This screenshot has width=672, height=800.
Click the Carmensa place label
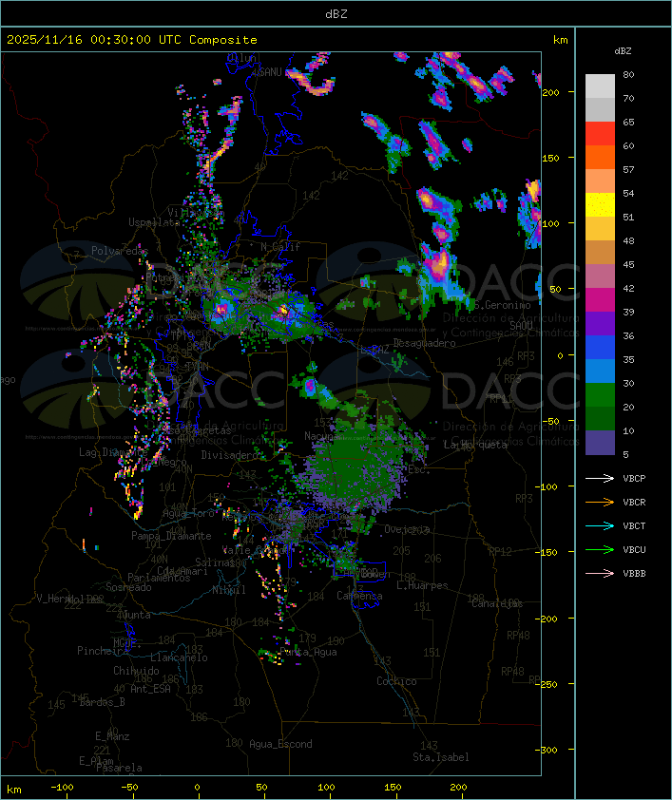pyautogui.click(x=359, y=596)
